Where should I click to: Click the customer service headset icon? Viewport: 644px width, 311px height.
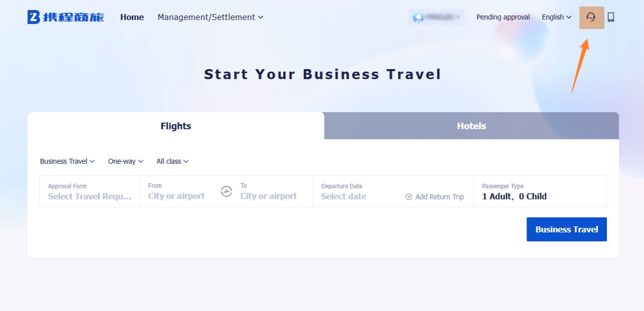591,17
